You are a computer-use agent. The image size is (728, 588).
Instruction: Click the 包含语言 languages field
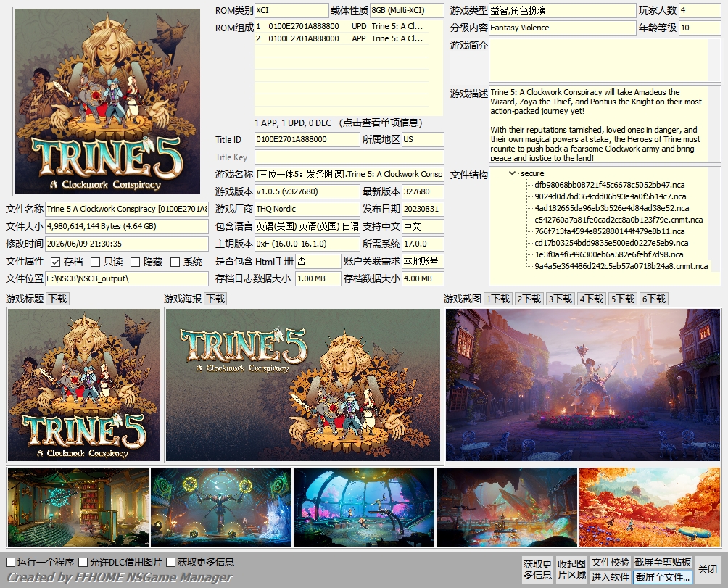(x=307, y=226)
